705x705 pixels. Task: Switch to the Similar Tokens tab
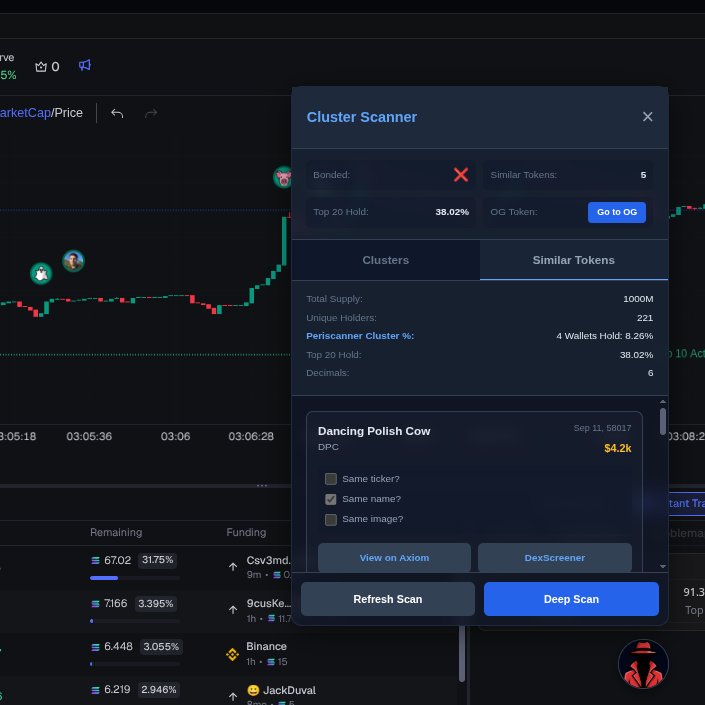point(573,260)
